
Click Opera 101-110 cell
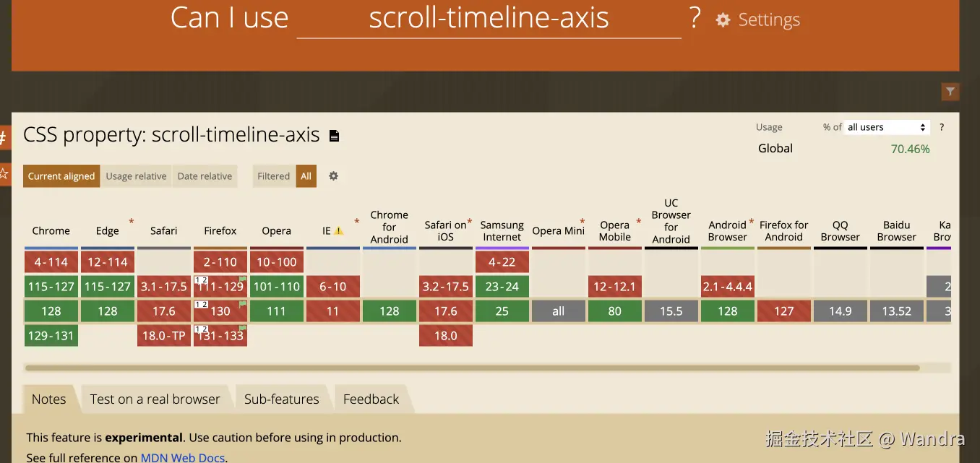277,287
